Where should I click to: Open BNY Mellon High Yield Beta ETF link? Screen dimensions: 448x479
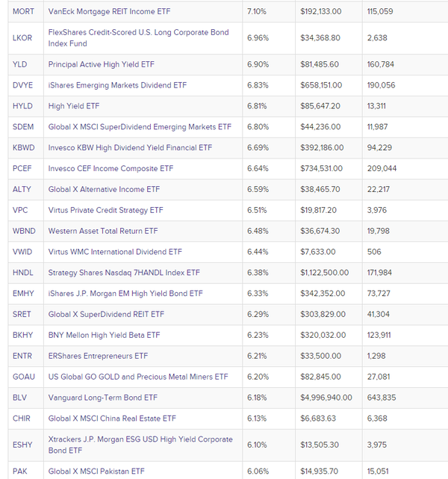coord(104,335)
